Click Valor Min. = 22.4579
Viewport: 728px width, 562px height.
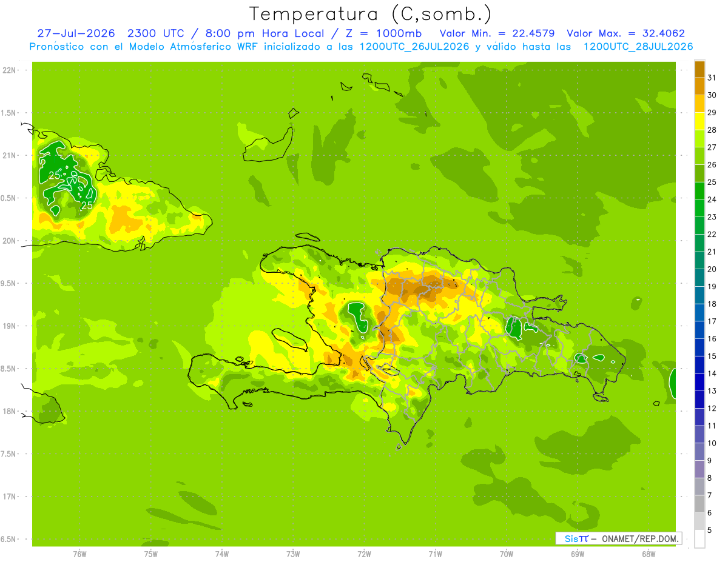coord(497,33)
